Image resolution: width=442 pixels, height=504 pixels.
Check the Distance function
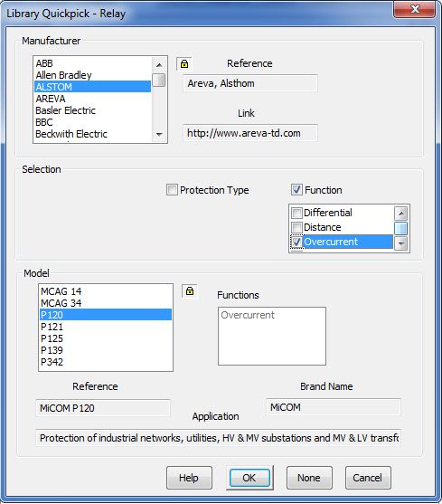point(296,227)
